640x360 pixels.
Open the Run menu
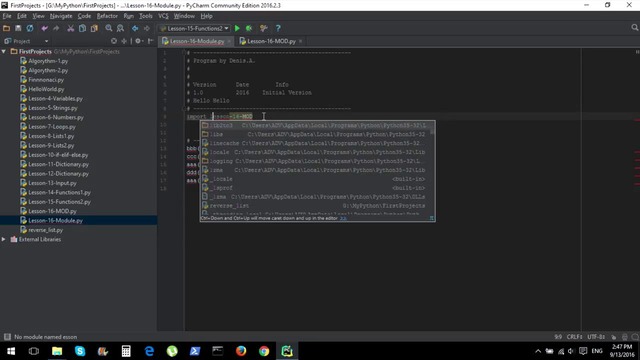point(129,16)
